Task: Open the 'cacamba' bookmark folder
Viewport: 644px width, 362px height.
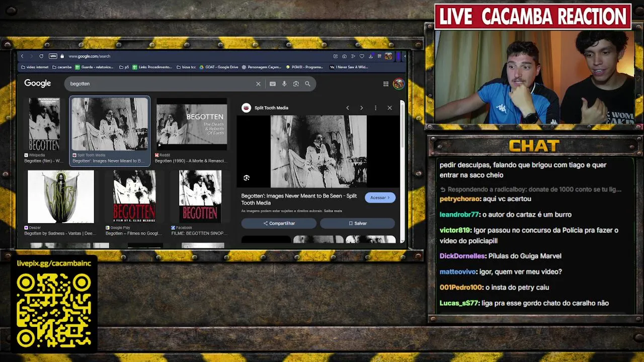Action: 61,67
